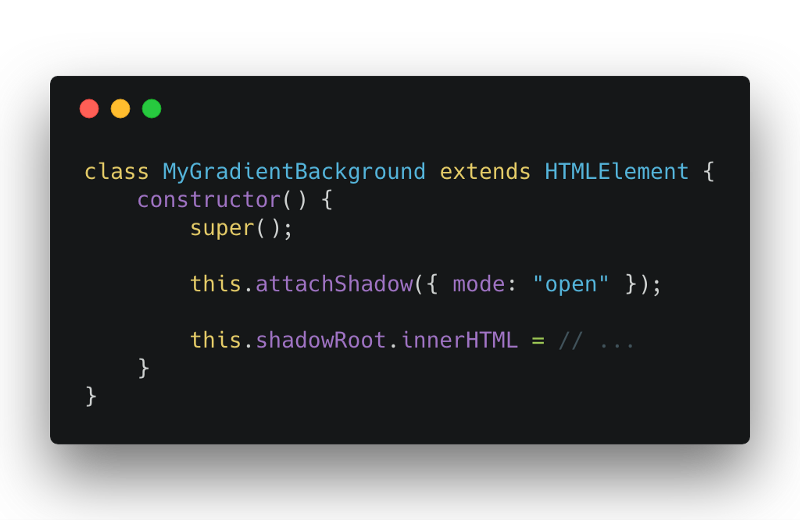Click 'this' before attachShadow
Image resolution: width=800 pixels, height=520 pixels.
click(x=216, y=284)
